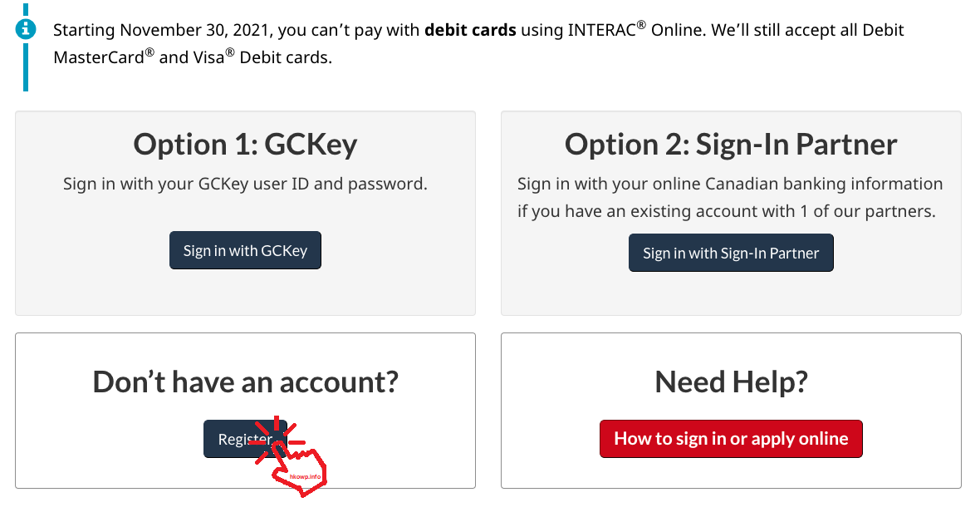Image resolution: width=980 pixels, height=517 pixels.
Task: Select the Option 2: Sign-In Partner heading
Action: pos(731,145)
